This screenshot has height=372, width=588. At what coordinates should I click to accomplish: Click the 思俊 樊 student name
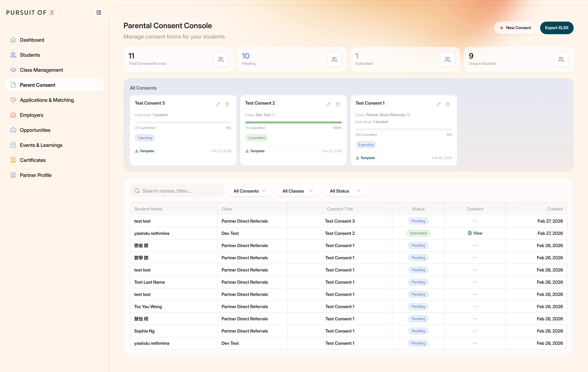141,245
